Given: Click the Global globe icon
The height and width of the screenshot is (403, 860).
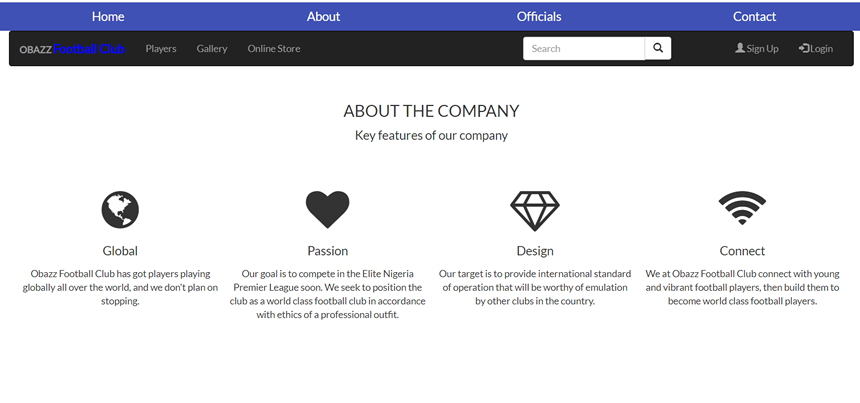Looking at the screenshot, I should tap(120, 210).
